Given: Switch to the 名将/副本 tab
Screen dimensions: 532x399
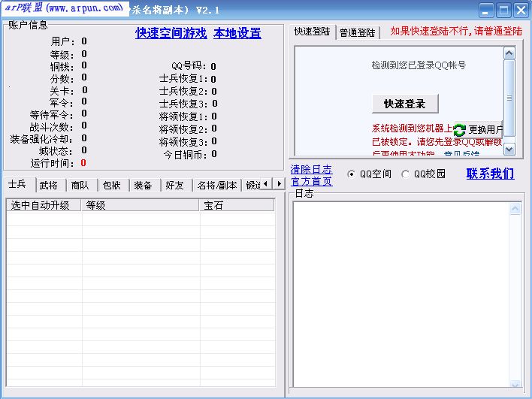Looking at the screenshot, I should (217, 186).
